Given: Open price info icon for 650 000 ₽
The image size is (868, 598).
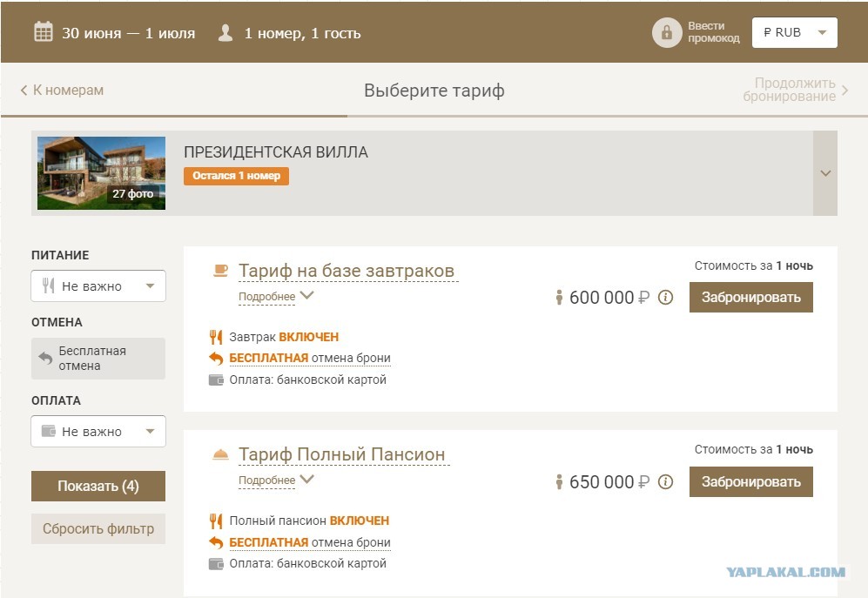Looking at the screenshot, I should (665, 482).
